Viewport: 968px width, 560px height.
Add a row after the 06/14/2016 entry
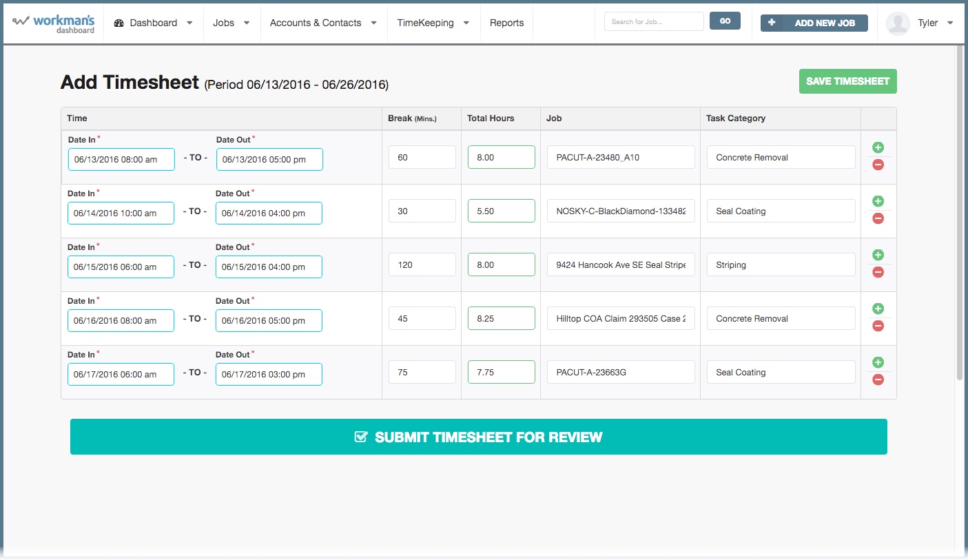tap(878, 201)
